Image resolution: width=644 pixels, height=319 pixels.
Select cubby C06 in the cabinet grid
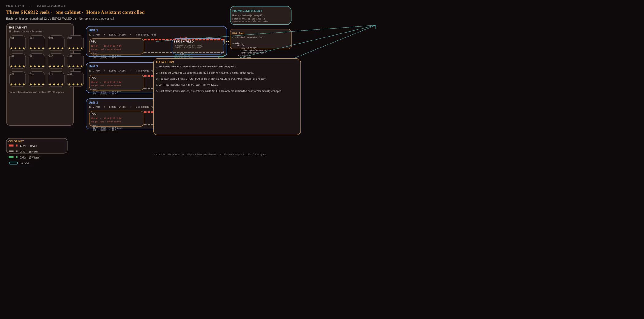[37, 61]
